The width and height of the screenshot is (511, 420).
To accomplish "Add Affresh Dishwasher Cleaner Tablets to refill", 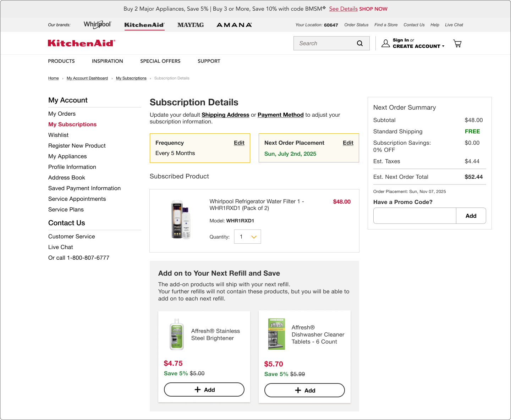I will pyautogui.click(x=304, y=390).
